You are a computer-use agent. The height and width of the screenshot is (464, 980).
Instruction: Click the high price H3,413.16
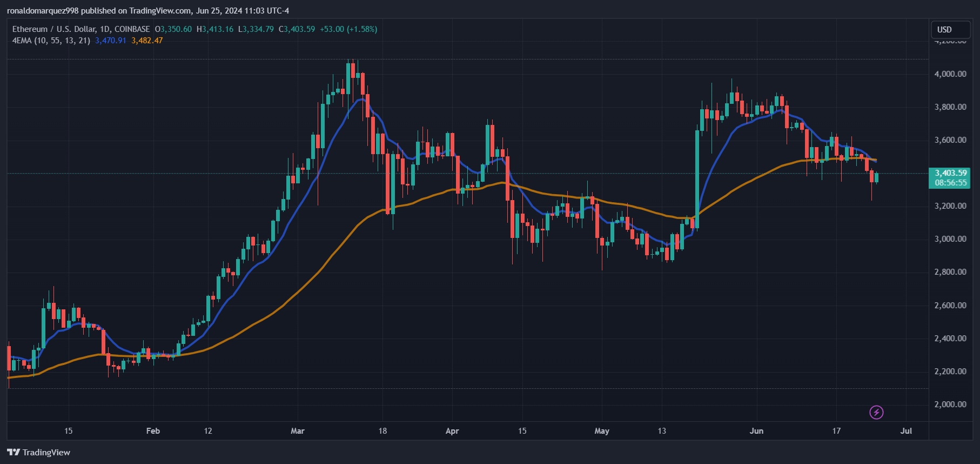point(215,29)
